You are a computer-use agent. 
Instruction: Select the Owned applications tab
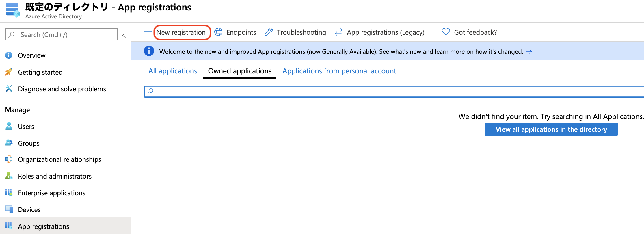click(240, 71)
